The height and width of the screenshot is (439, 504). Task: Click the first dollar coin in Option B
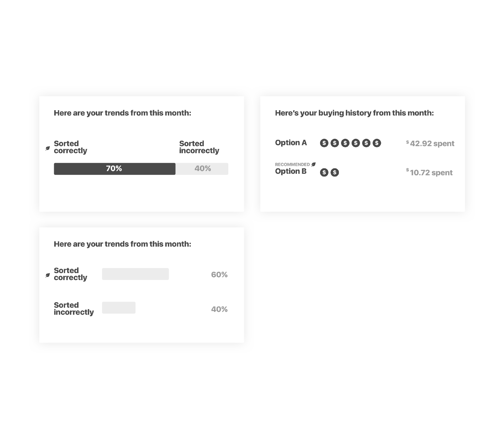point(324,172)
